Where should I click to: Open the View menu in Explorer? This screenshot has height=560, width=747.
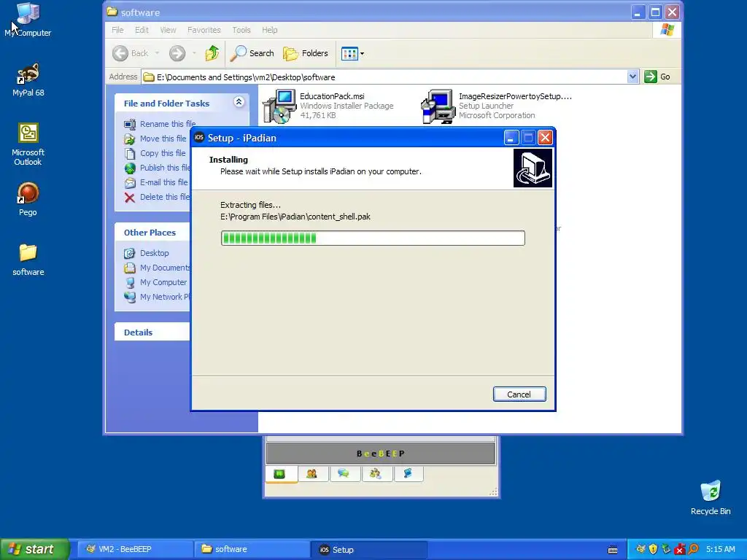click(168, 30)
